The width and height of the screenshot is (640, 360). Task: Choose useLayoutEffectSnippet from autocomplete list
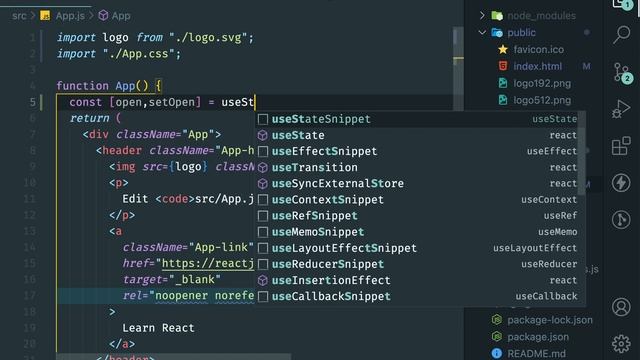(417, 248)
